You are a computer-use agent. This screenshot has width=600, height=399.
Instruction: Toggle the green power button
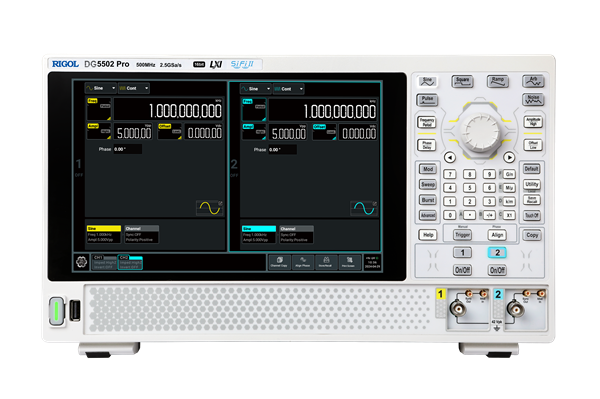point(57,311)
